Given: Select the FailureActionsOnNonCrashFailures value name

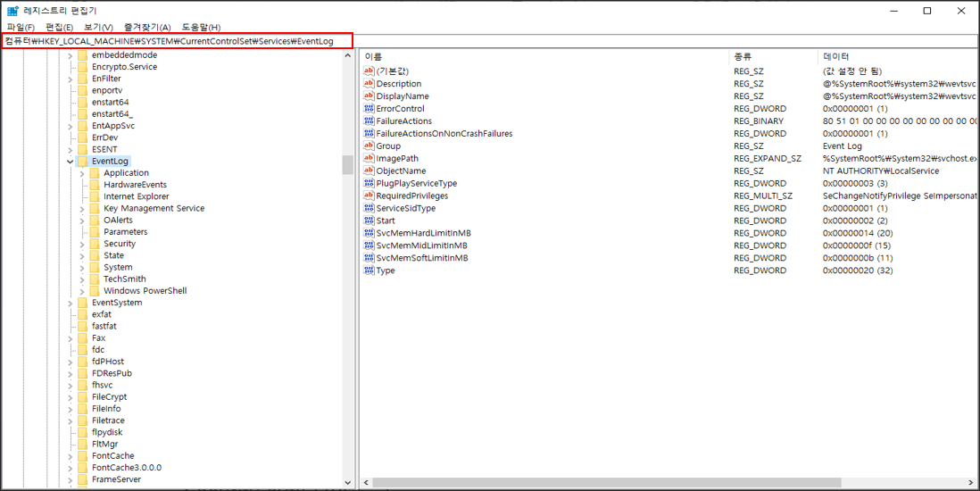Looking at the screenshot, I should tap(444, 134).
